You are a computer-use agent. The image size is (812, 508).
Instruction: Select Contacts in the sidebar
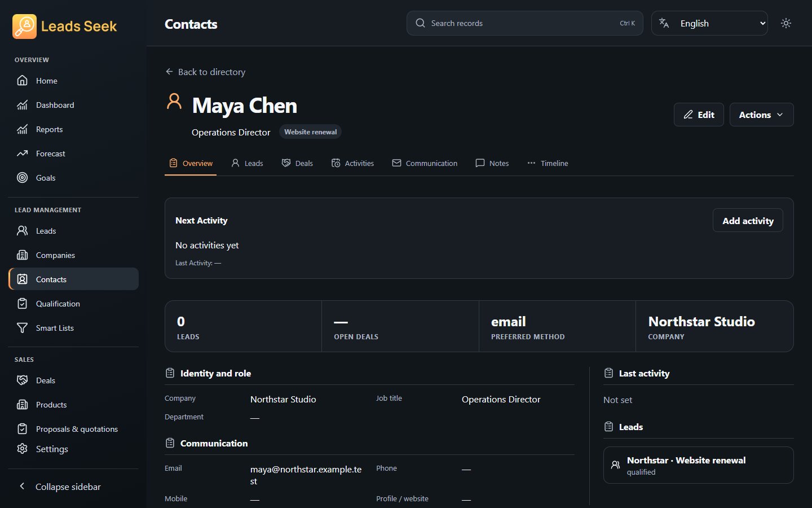coord(73,279)
